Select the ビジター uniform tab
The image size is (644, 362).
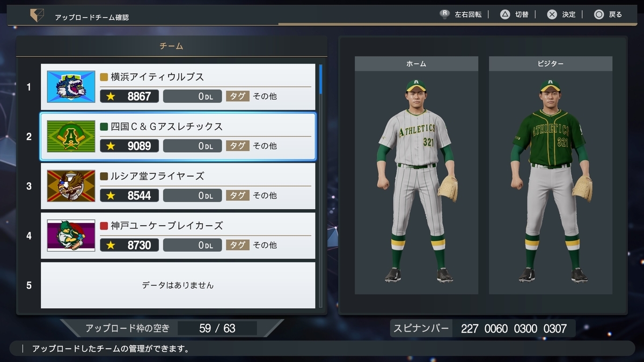551,64
